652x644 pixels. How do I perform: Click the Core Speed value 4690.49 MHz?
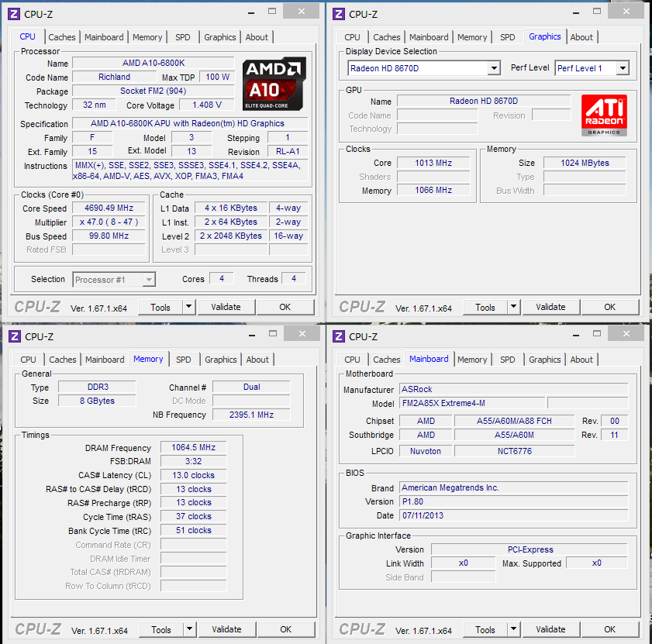[x=109, y=208]
